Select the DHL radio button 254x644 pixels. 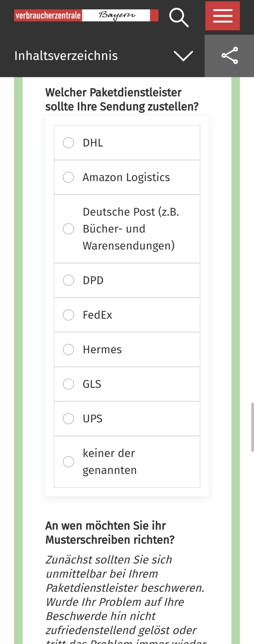pyautogui.click(x=68, y=143)
